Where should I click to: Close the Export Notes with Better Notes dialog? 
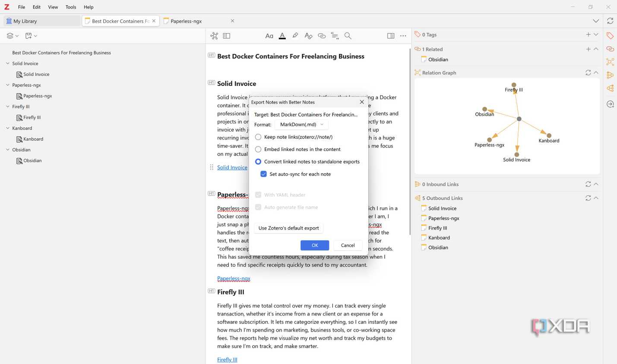(362, 102)
